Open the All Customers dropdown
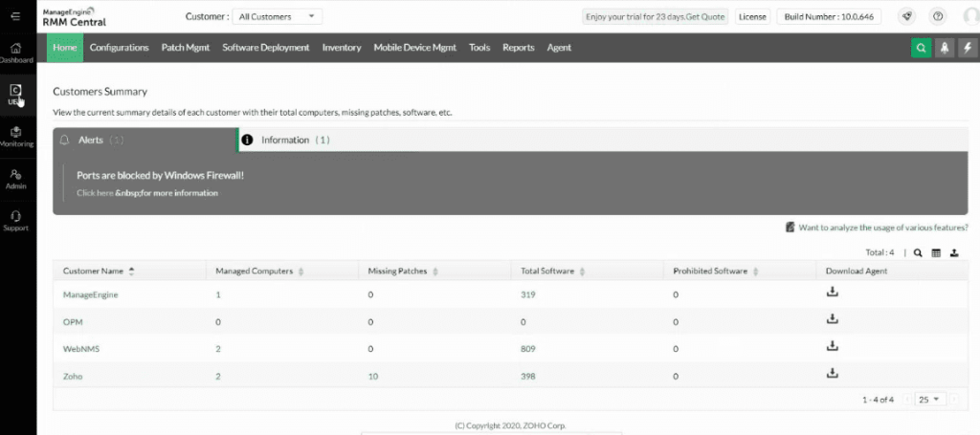The image size is (980, 435). click(278, 16)
